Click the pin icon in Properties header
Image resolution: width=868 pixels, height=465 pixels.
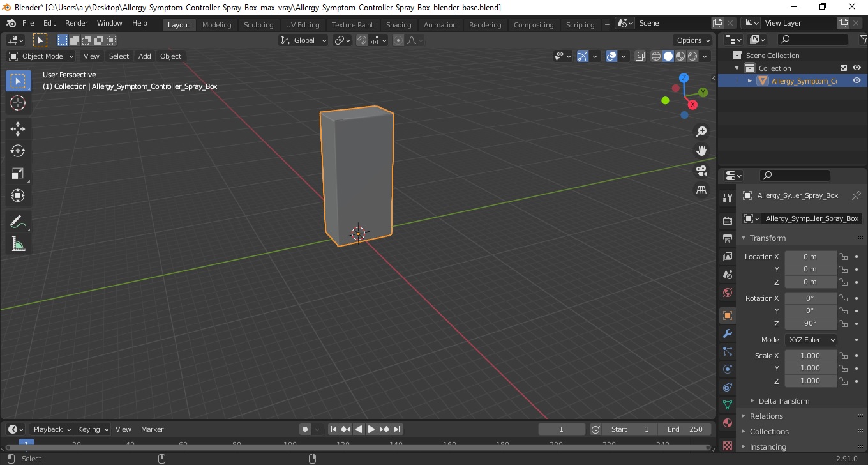coord(857,195)
